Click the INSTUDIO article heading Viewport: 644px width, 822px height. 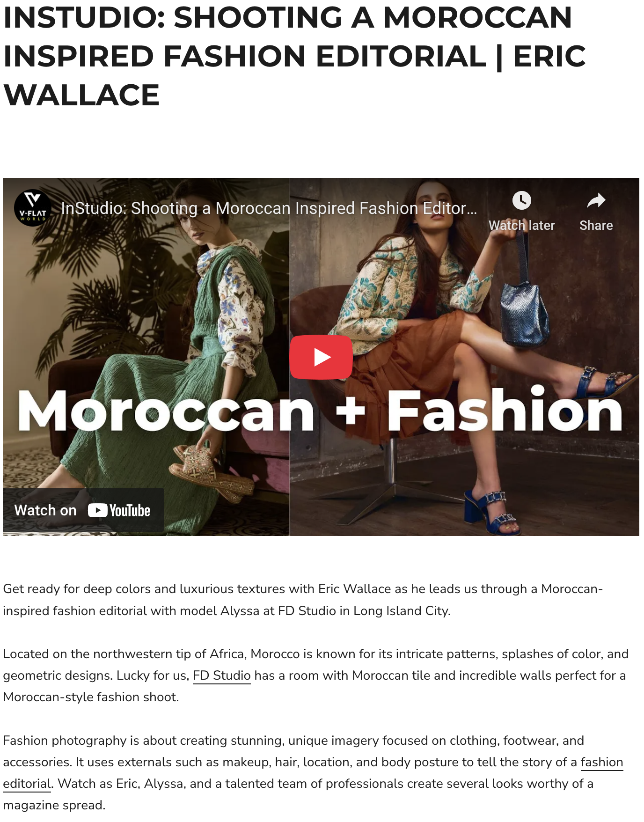click(x=294, y=56)
